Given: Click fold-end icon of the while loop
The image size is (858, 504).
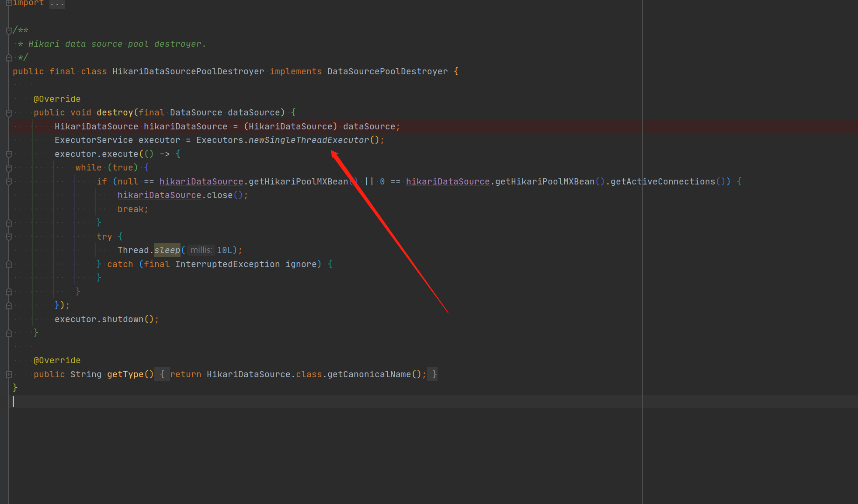Looking at the screenshot, I should tap(9, 292).
